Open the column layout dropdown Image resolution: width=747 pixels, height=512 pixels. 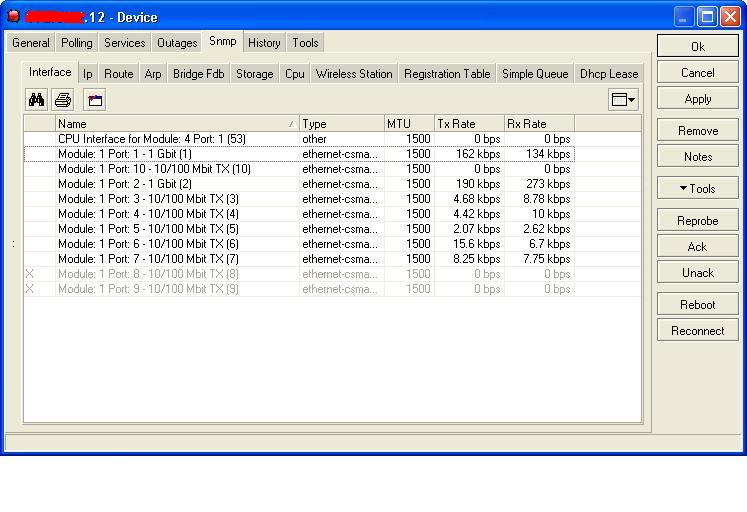click(623, 100)
